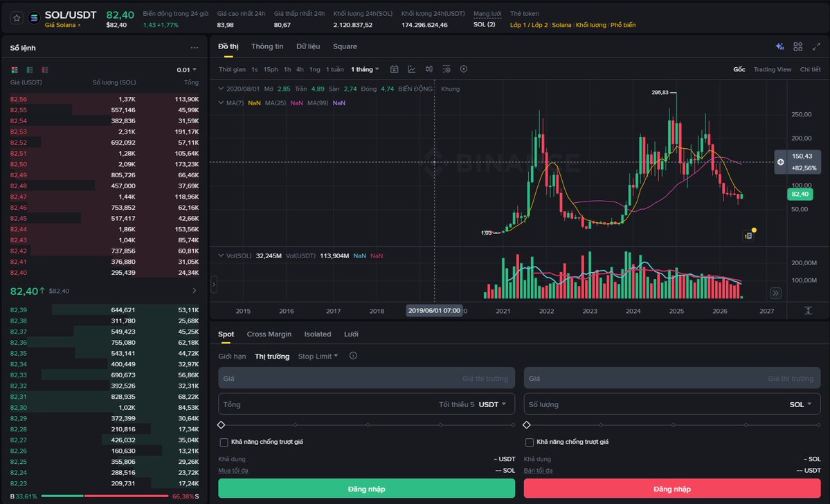Click buy/sell ratio bar at bottom

click(105, 496)
